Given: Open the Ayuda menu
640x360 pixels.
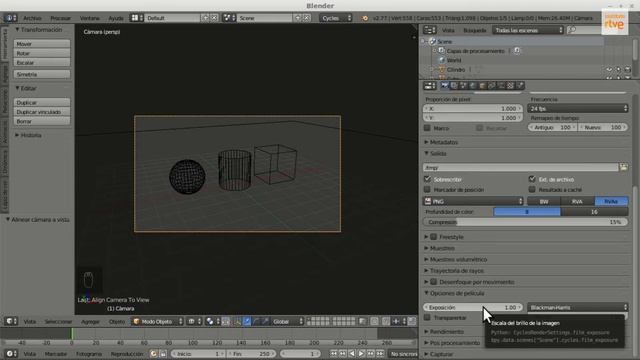Looking at the screenshot, I should click(116, 18).
